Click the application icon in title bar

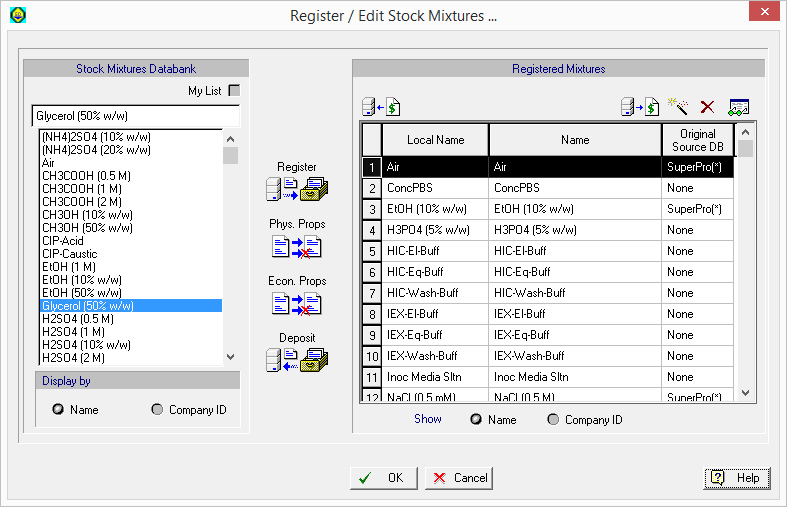[18, 15]
